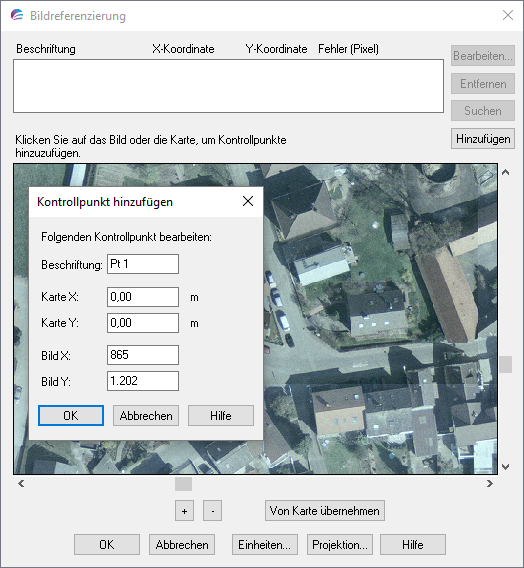The image size is (524, 568).
Task: Click the Bildreferenzierung app icon in title bar
Action: pos(17,15)
